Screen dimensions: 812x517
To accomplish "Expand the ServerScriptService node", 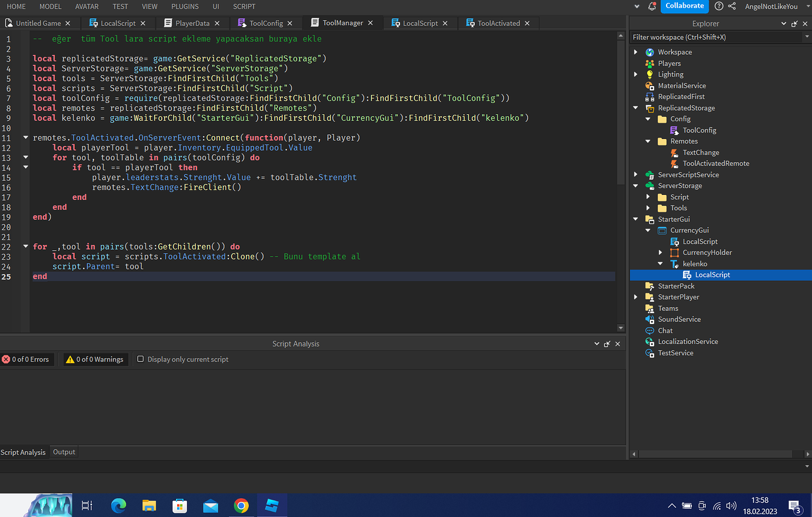I will 635,174.
